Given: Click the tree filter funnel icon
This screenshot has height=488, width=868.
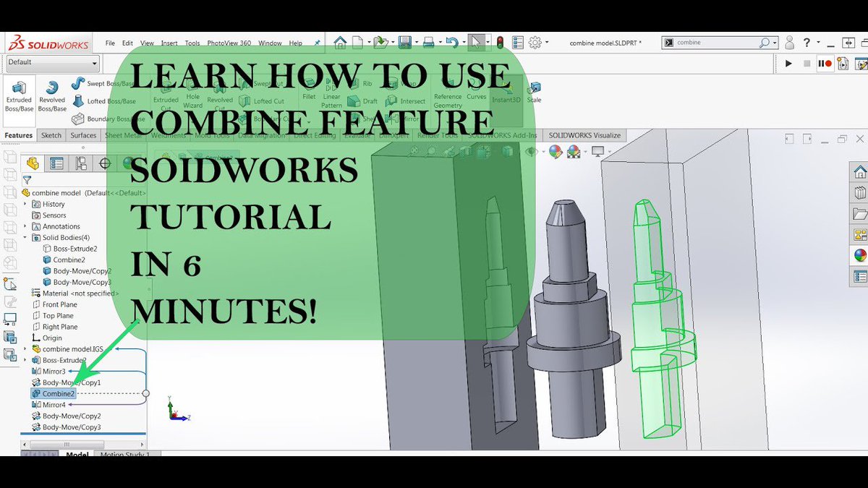Looking at the screenshot, I should click(x=27, y=180).
